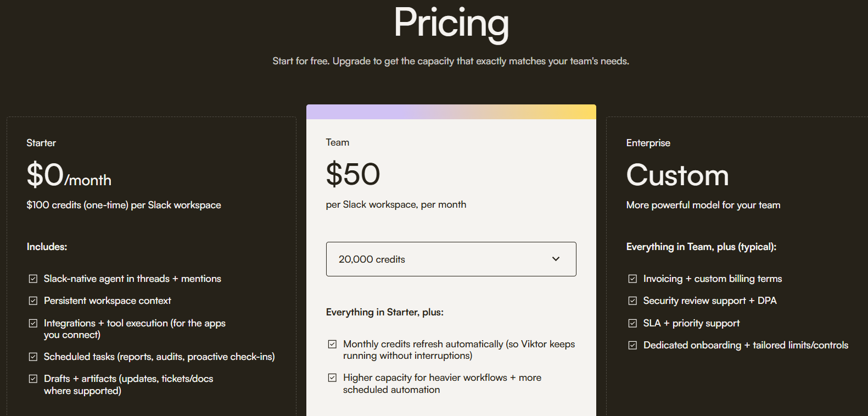The image size is (868, 416).
Task: Click checkmark icon beside Higher capacity workflows
Action: [x=332, y=378]
